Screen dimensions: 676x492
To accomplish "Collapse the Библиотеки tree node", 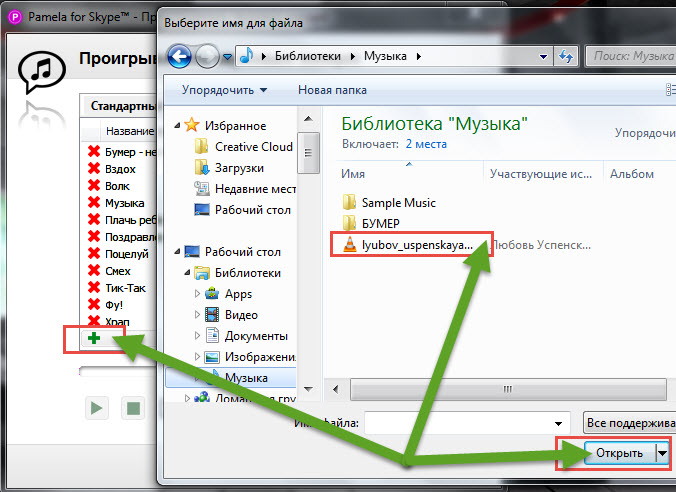I will 187,273.
